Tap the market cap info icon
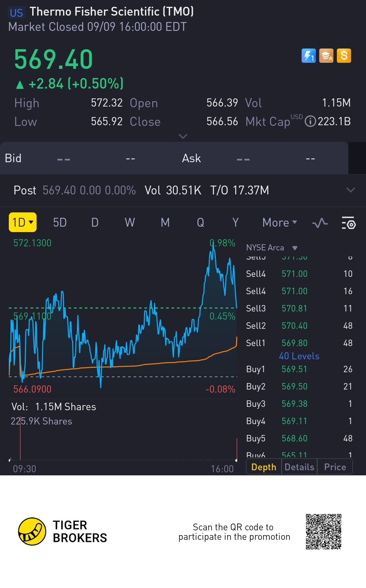 click(x=310, y=121)
